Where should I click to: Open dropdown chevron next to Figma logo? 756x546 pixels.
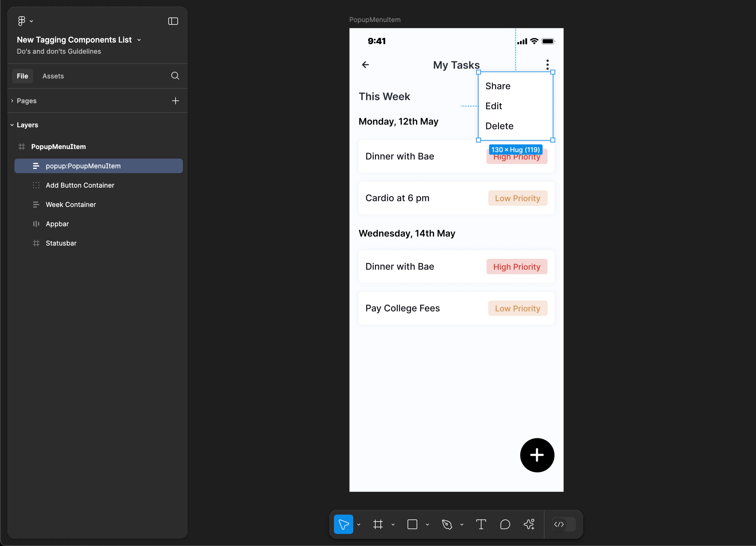(x=31, y=21)
